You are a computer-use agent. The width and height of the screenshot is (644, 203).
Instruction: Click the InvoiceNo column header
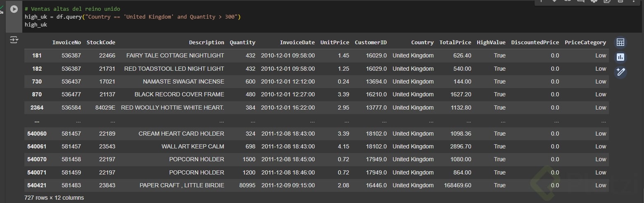pyautogui.click(x=66, y=43)
